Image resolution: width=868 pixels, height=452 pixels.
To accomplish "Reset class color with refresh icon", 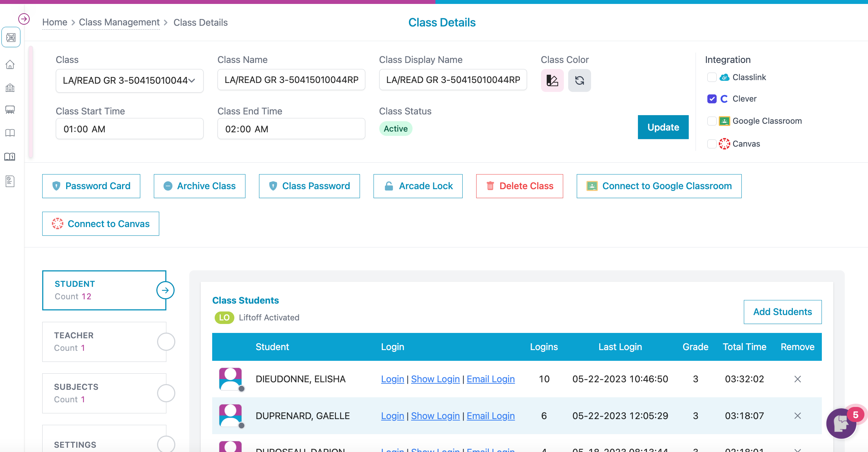I will click(579, 80).
